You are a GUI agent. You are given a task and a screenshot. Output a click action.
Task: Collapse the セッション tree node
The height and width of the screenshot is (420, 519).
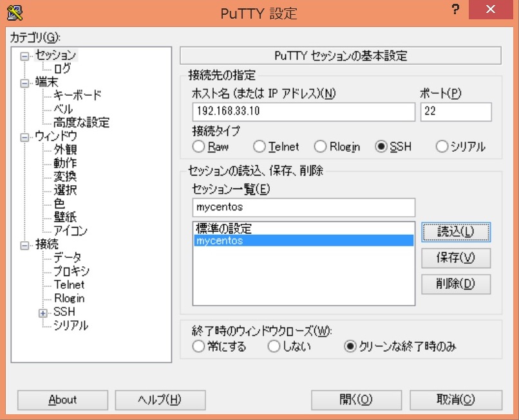click(x=24, y=56)
